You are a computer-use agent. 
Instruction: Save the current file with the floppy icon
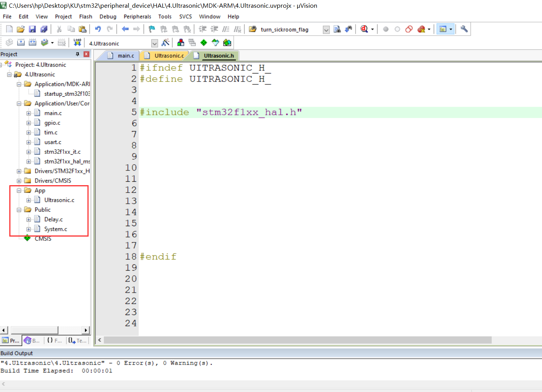coord(32,29)
